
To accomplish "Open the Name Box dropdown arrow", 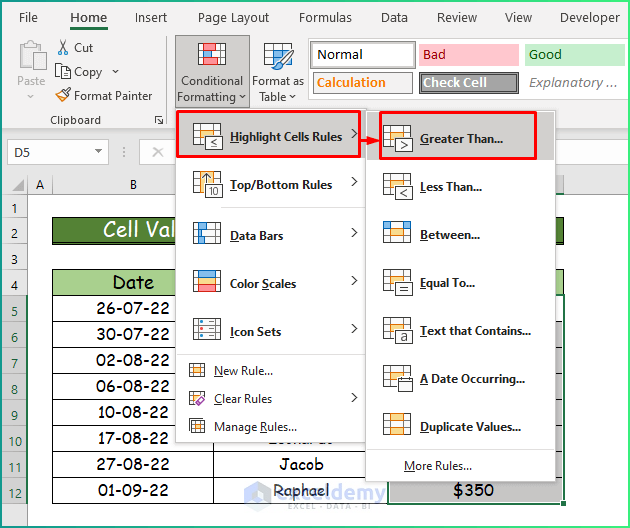I will pyautogui.click(x=98, y=151).
